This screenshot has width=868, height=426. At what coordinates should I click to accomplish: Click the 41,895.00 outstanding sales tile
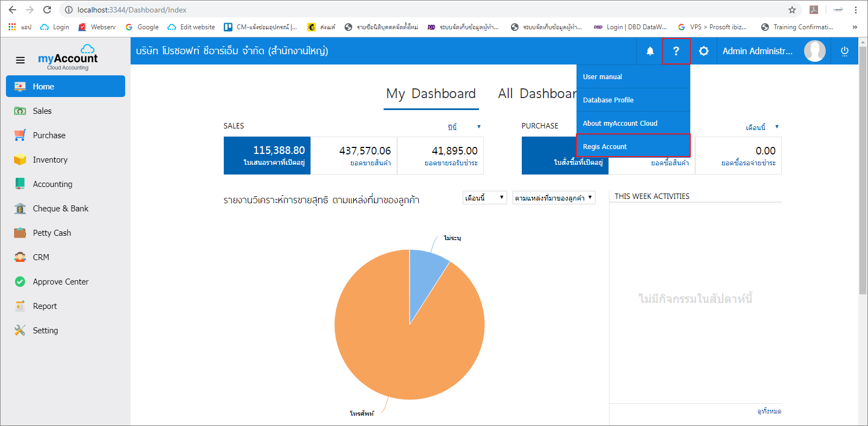(441, 156)
